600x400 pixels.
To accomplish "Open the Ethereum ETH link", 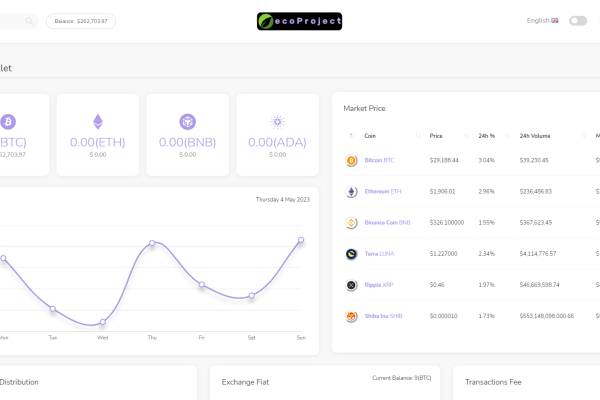I will click(x=383, y=191).
